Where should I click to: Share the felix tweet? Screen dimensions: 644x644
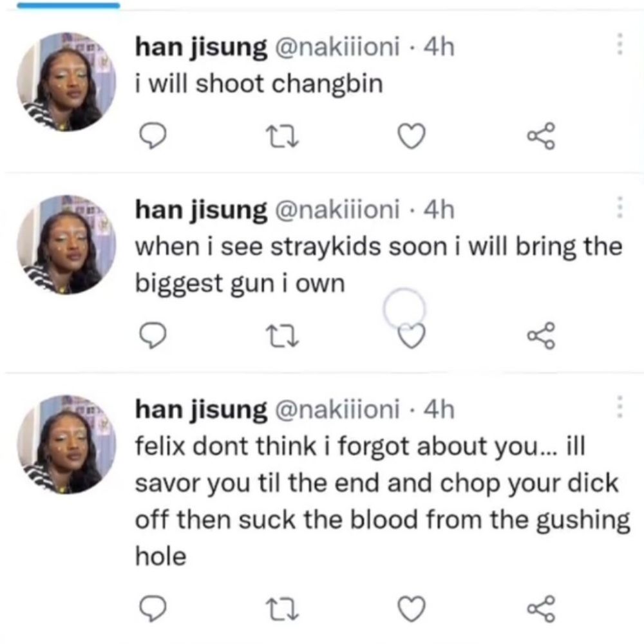pos(542,609)
